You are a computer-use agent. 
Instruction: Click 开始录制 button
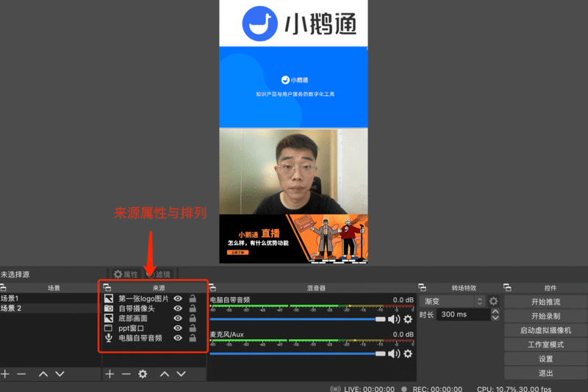pyautogui.click(x=545, y=316)
